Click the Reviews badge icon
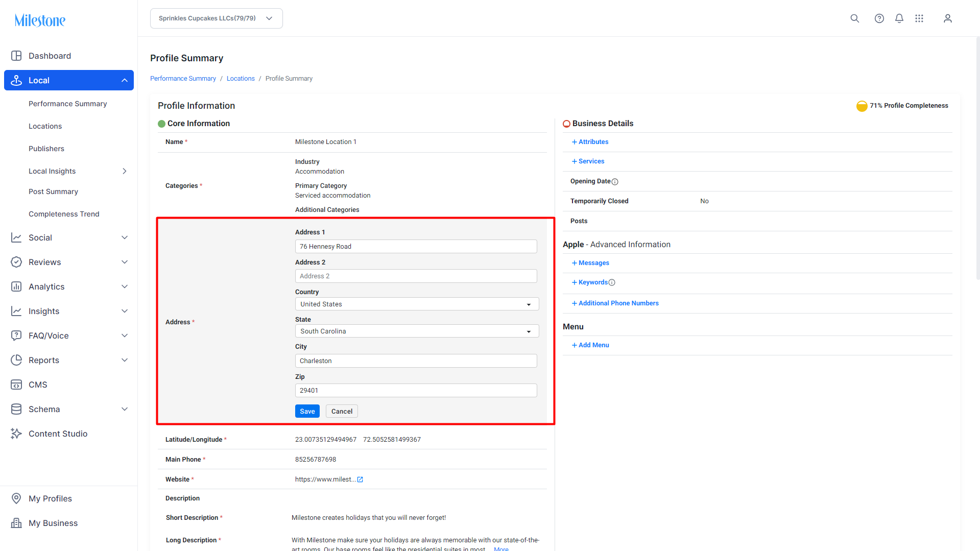 tap(16, 262)
